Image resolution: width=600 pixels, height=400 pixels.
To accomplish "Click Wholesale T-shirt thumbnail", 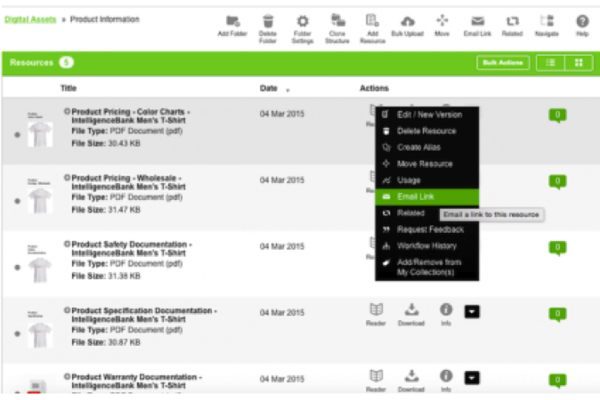I will [40, 200].
